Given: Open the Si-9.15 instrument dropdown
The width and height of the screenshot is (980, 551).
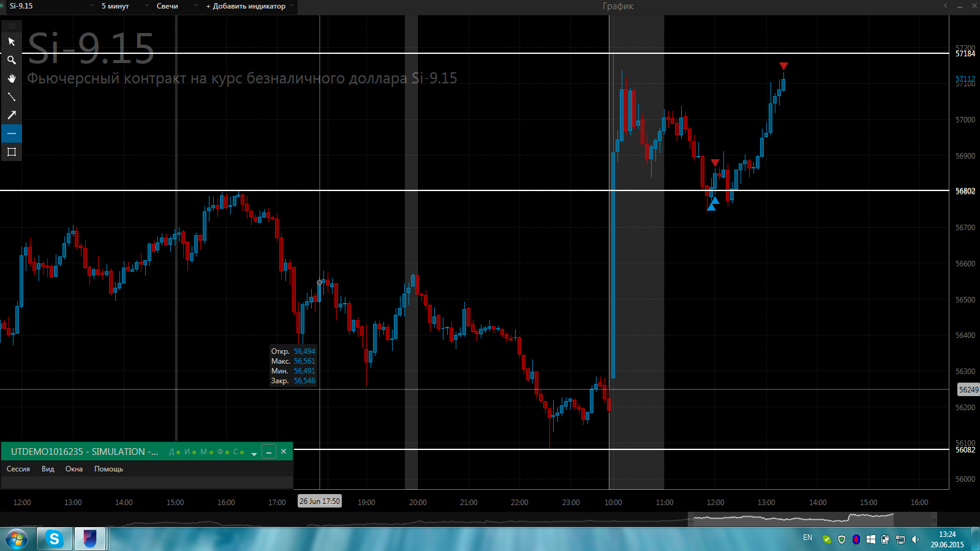Looking at the screenshot, I should (x=51, y=6).
